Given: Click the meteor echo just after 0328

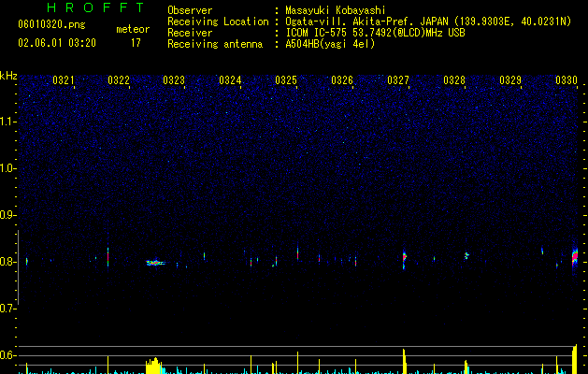Looking at the screenshot, I should pyautogui.click(x=466, y=255).
